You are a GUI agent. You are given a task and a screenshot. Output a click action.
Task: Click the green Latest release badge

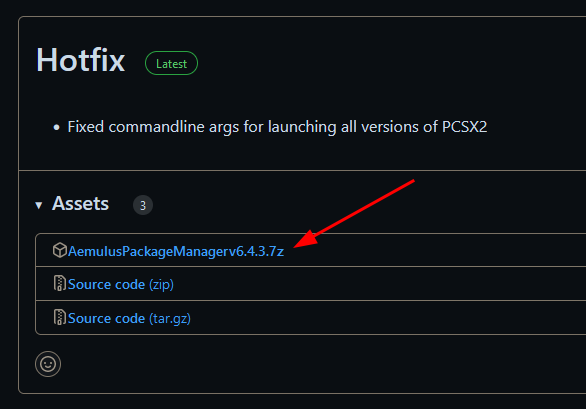tap(172, 63)
